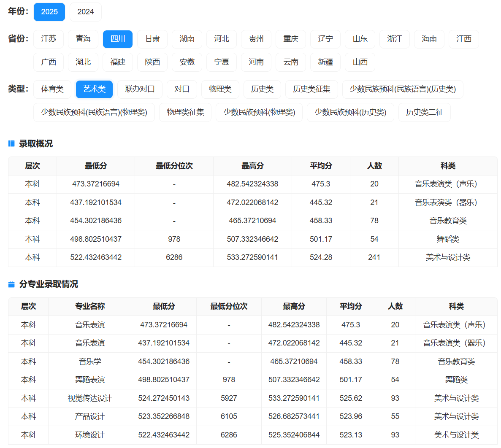The image size is (501, 448).
Task: Click 专业名称 column header
Action: pyautogui.click(x=90, y=307)
